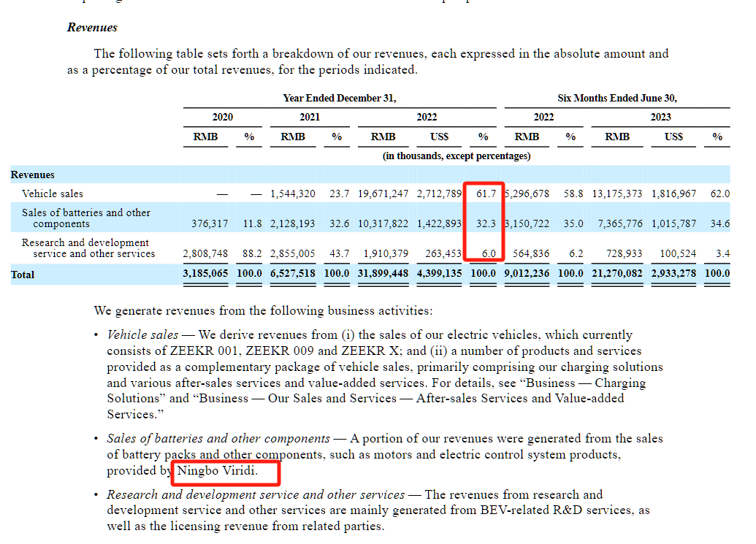Click the value '1,544,320' in Vehicle sales row
This screenshot has height=544, width=756.
tap(293, 194)
